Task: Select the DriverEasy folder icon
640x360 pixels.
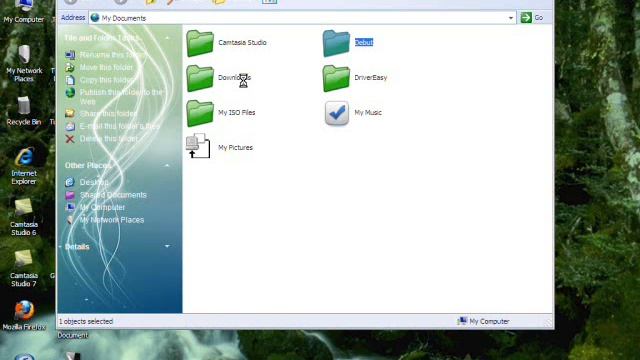Action: [x=336, y=78]
